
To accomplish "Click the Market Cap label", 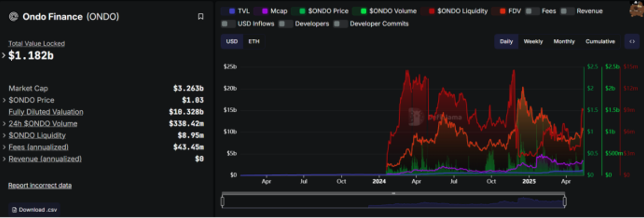I will 28,88.
